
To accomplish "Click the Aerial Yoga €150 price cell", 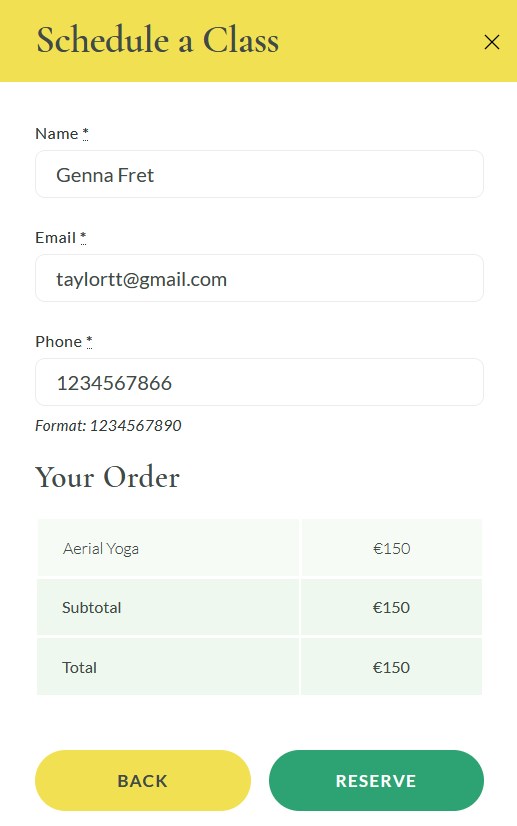I will pos(392,548).
